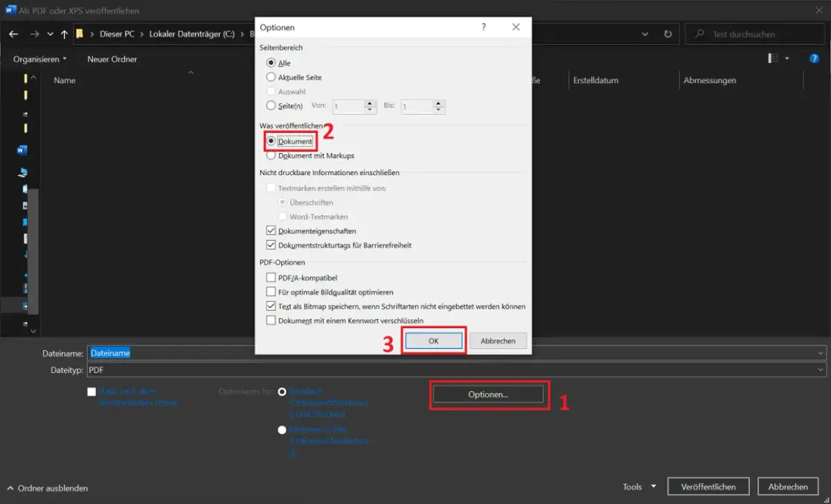The image size is (831, 504).
Task: Click the Veröffentlichen button
Action: coord(708,486)
